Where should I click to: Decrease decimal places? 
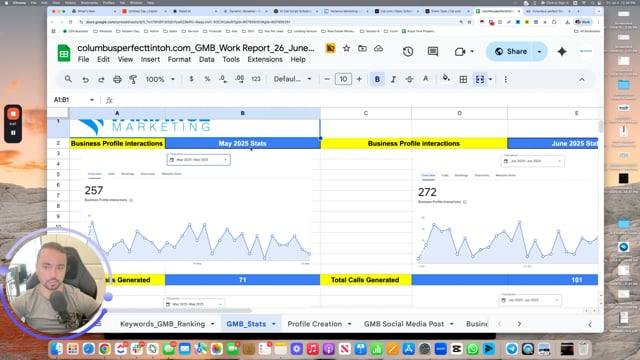(x=223, y=79)
